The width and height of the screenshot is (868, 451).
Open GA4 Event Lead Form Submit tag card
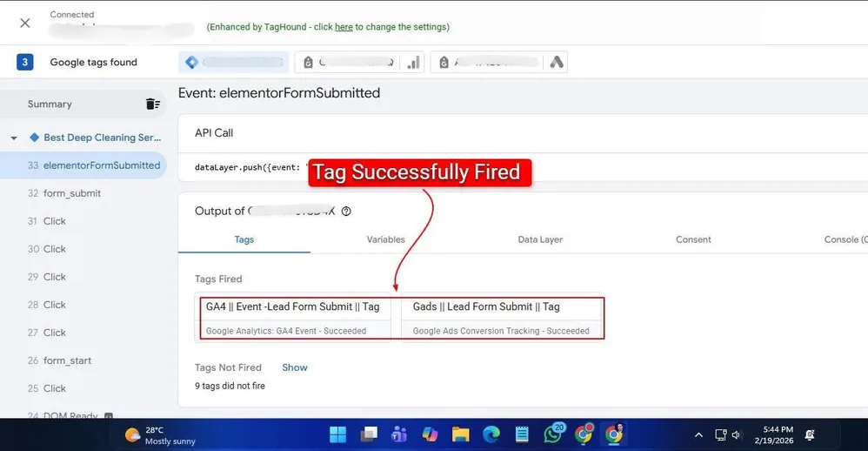(x=293, y=318)
